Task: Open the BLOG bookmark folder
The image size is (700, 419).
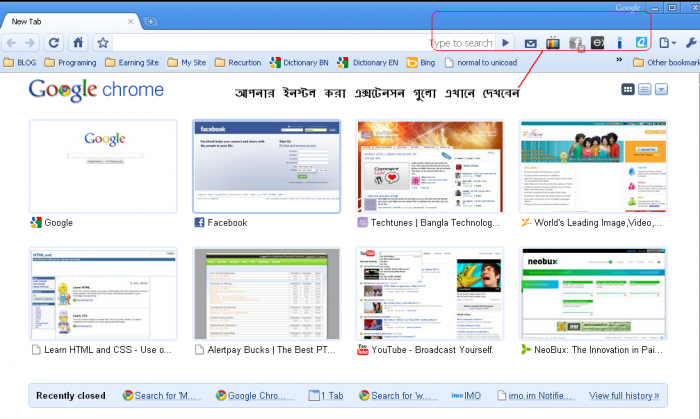Action: coord(20,62)
